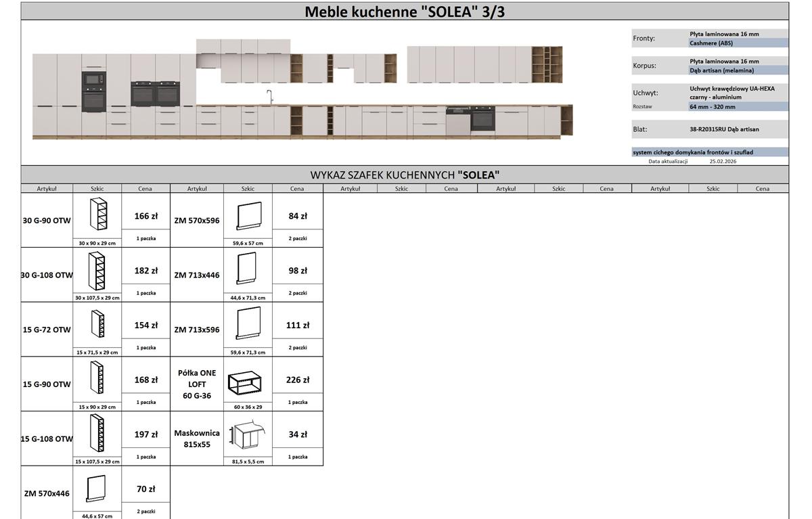Viewport: 812px width, 519px height.
Task: Click the 'Rozstaw' label
Action: [642, 107]
